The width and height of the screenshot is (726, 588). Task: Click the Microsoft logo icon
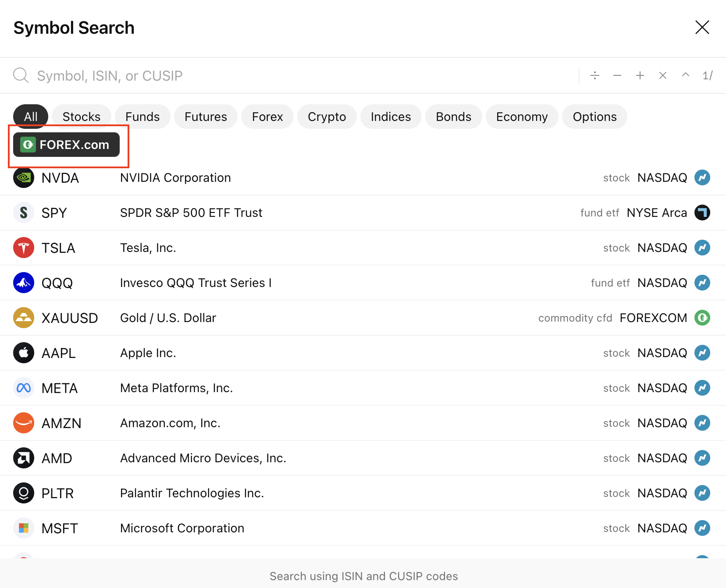[x=24, y=528]
